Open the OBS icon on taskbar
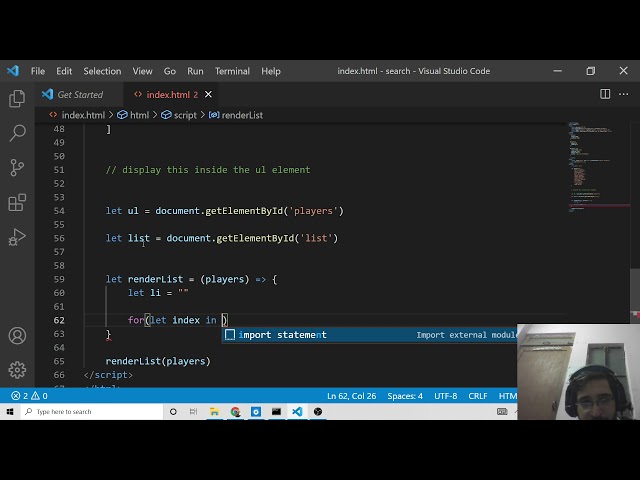The height and width of the screenshot is (480, 640). click(x=318, y=412)
